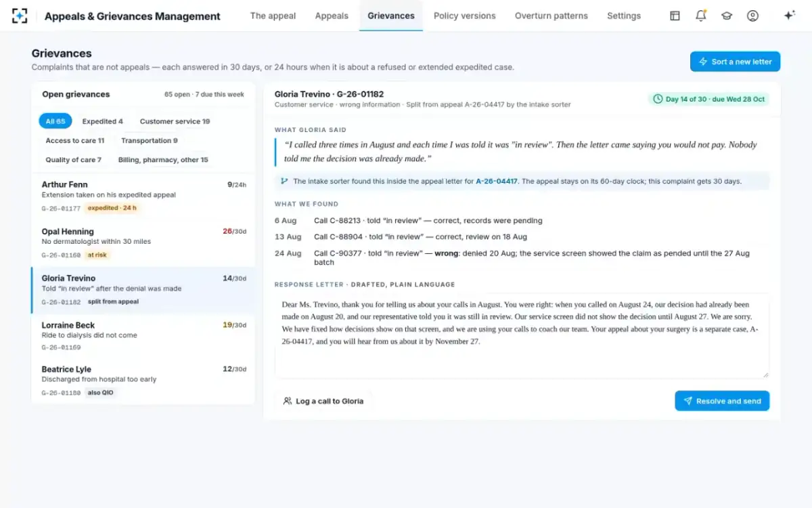Click Resolve and send
812x508 pixels.
(x=722, y=401)
